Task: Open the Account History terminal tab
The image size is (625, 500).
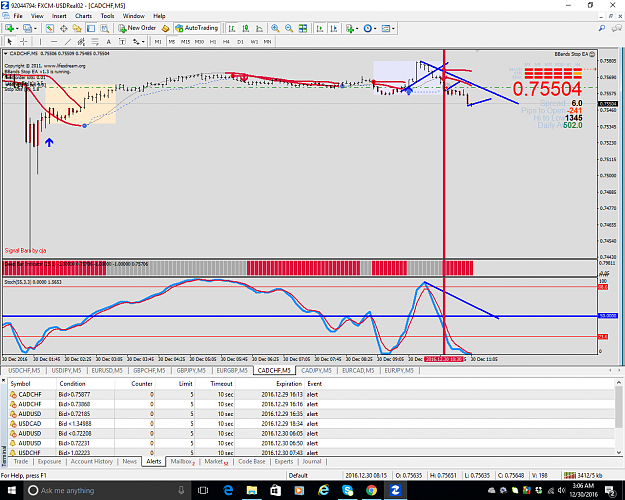Action: pyautogui.click(x=92, y=461)
